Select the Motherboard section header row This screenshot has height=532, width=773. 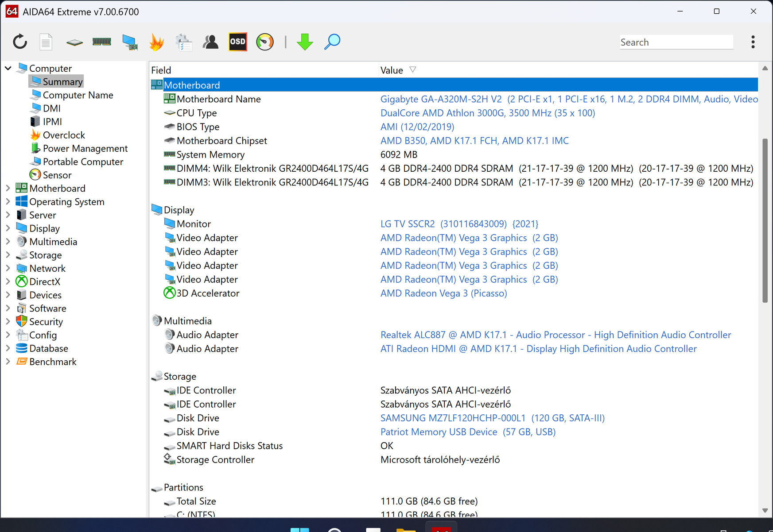(454, 85)
